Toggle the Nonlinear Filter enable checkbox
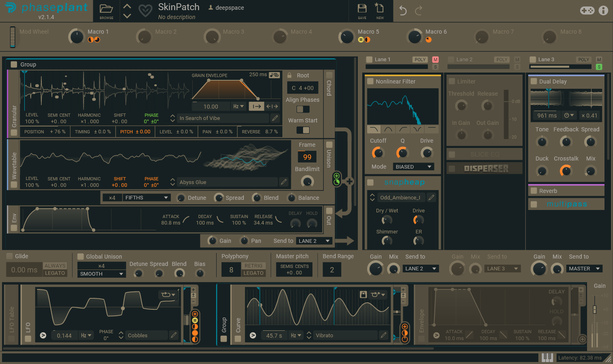 pos(370,81)
